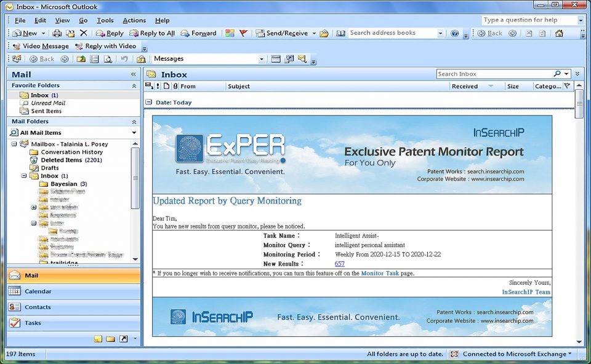Collapse the Date: Today group
Image resolution: width=591 pixels, height=364 pixels.
[149, 102]
